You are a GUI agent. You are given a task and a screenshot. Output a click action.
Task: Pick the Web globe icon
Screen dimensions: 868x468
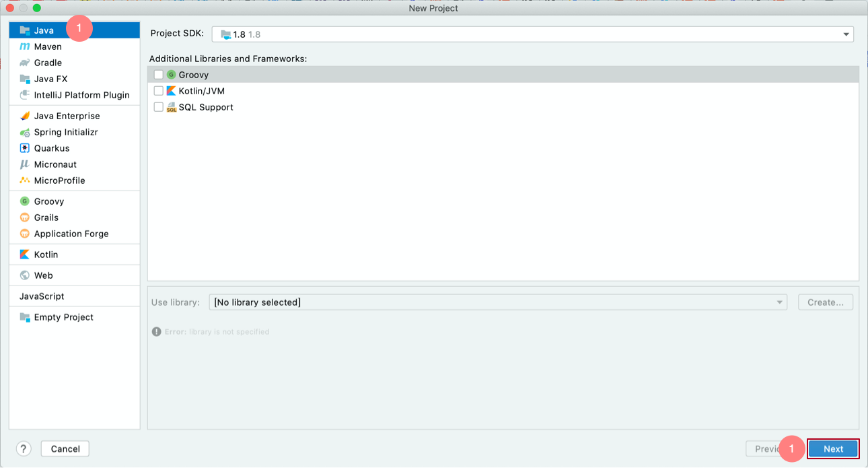(25, 275)
